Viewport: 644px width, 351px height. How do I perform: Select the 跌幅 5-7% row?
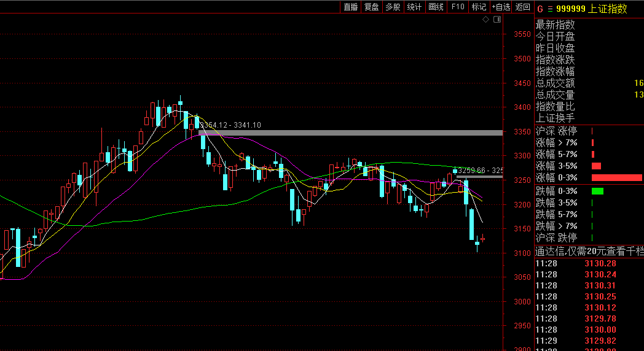coord(589,214)
